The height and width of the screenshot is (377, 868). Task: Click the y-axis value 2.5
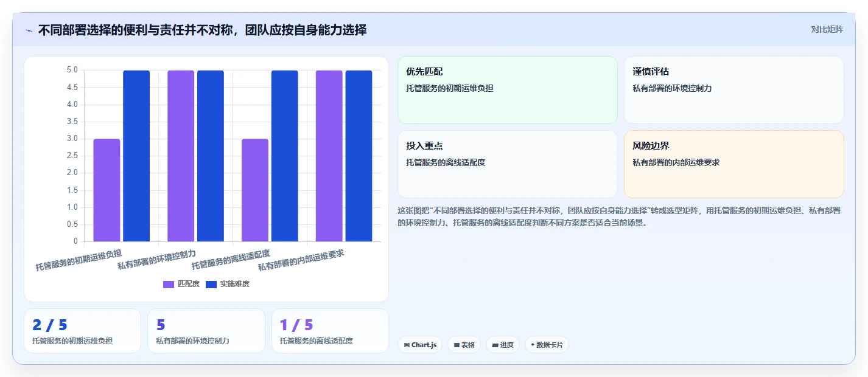coord(72,156)
